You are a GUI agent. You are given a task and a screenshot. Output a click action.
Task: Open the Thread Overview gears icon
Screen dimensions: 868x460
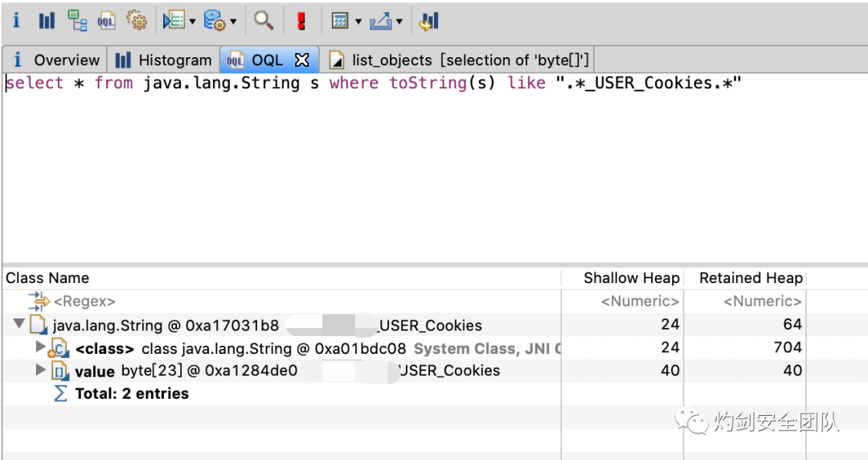[x=137, y=21]
